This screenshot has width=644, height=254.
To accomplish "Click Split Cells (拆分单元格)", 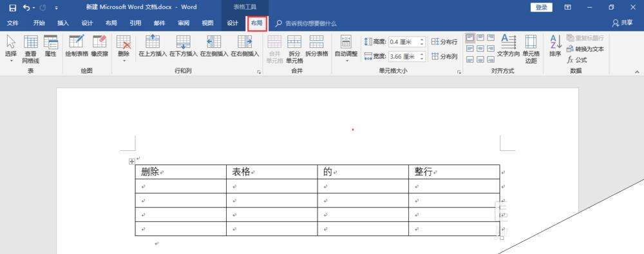I will (x=294, y=50).
